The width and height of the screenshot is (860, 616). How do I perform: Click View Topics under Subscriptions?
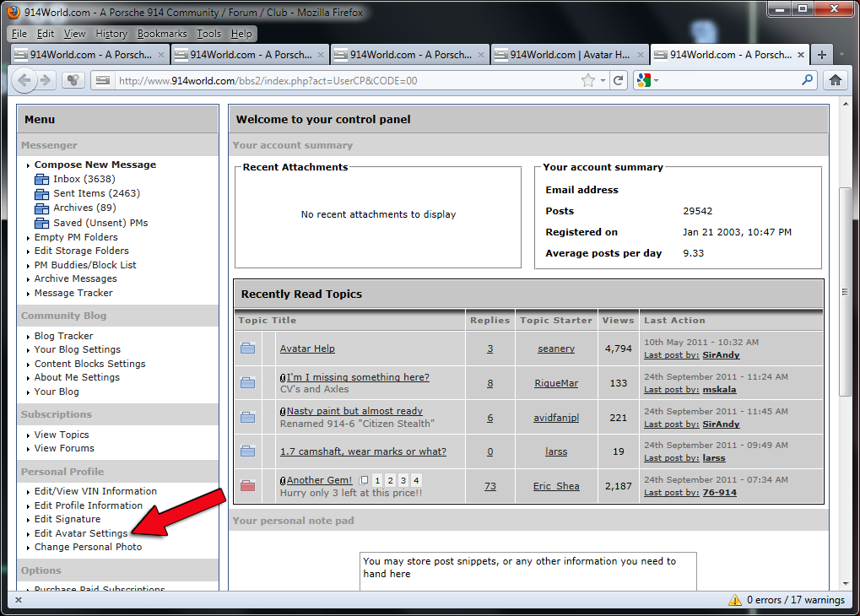point(62,435)
